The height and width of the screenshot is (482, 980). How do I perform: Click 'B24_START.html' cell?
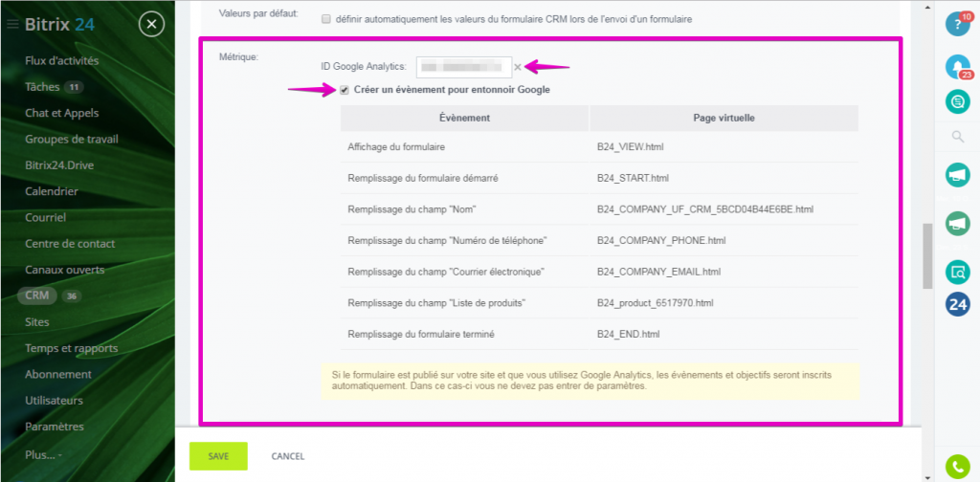pyautogui.click(x=633, y=178)
